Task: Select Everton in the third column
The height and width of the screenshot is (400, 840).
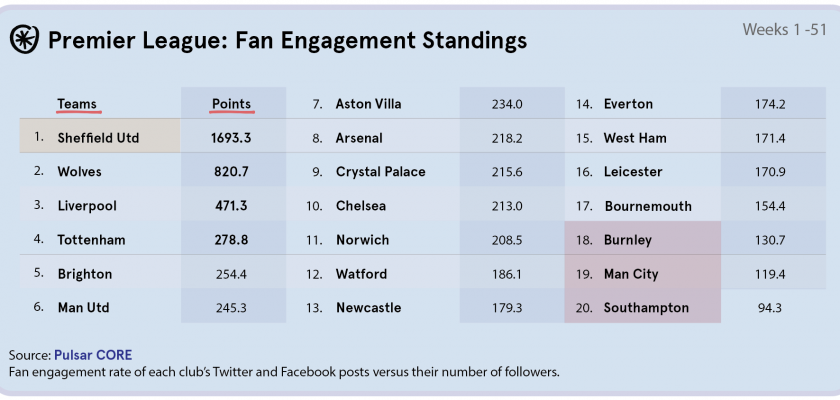Action: [x=628, y=104]
